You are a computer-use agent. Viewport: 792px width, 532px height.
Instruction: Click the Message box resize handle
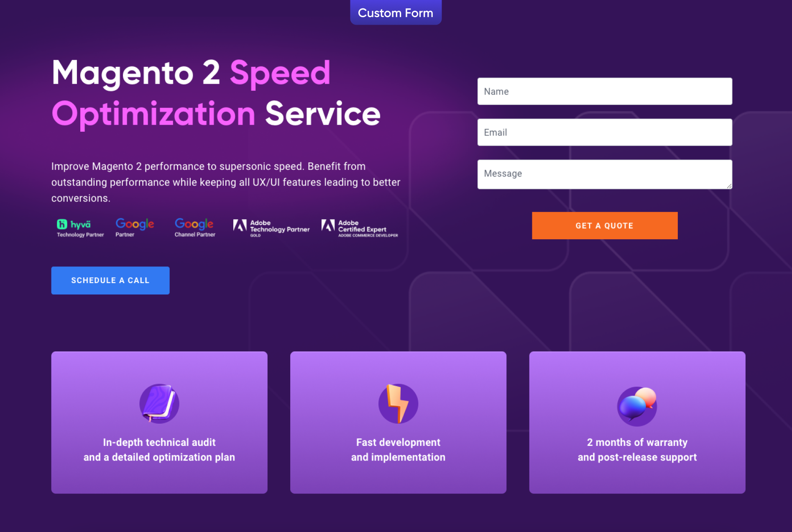pyautogui.click(x=729, y=186)
